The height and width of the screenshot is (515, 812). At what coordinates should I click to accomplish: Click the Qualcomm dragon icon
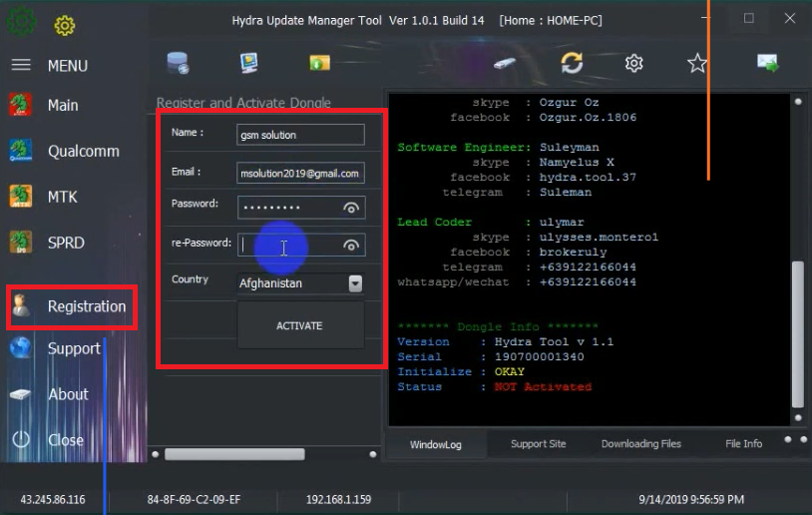coord(20,151)
